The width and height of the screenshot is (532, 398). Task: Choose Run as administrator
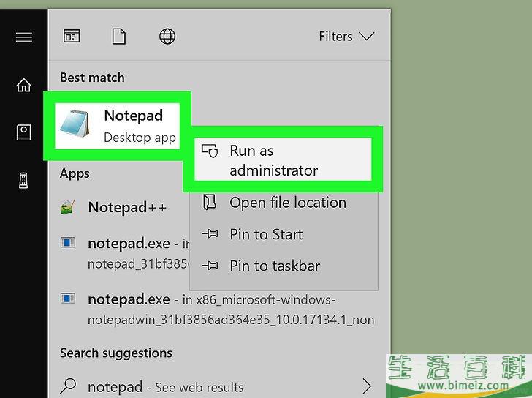click(x=283, y=160)
